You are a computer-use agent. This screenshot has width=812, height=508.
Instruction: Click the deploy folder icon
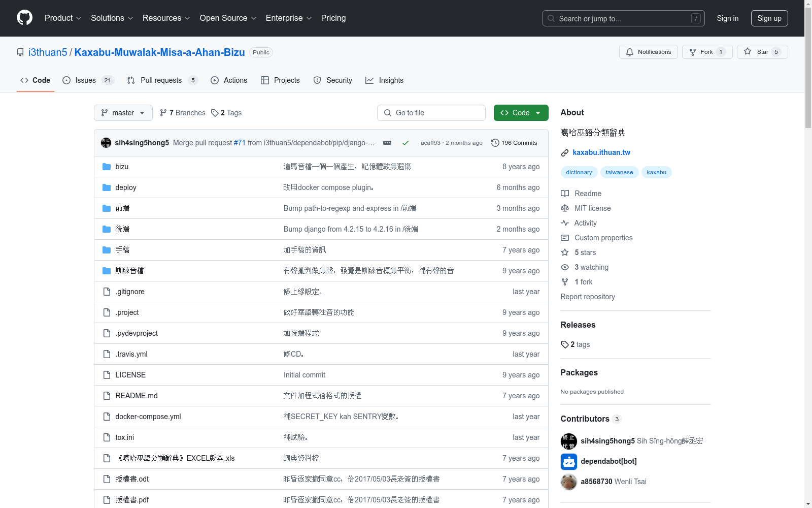[107, 187]
